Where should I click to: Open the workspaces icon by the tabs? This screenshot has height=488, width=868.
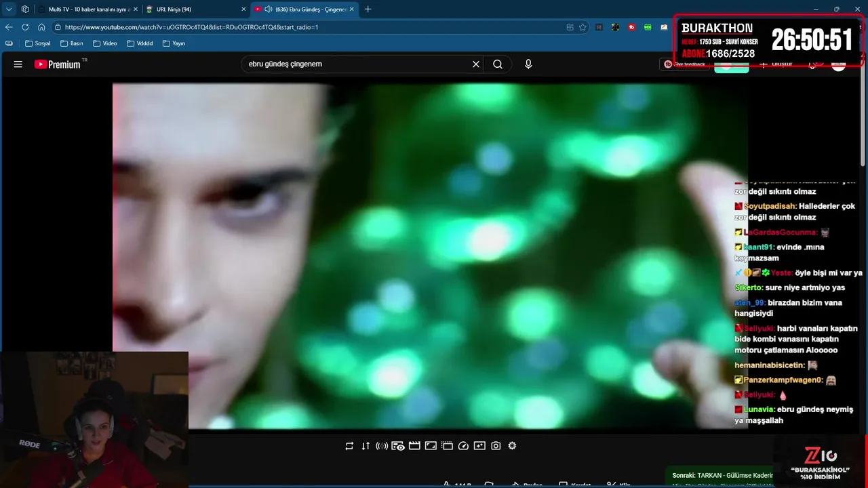25,9
